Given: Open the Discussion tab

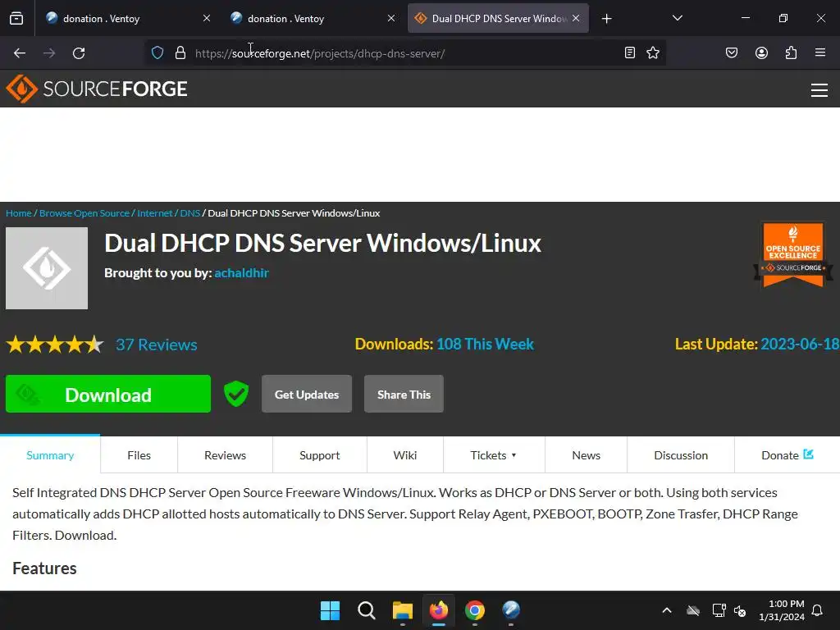Looking at the screenshot, I should 681,455.
